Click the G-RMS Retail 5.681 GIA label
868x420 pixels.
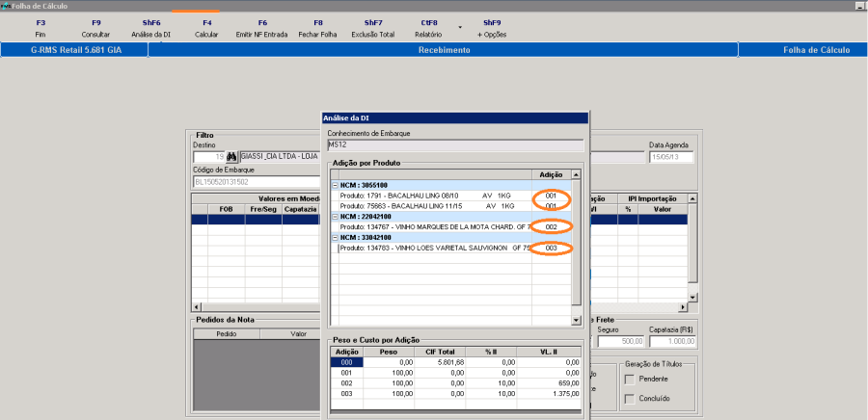click(x=76, y=50)
